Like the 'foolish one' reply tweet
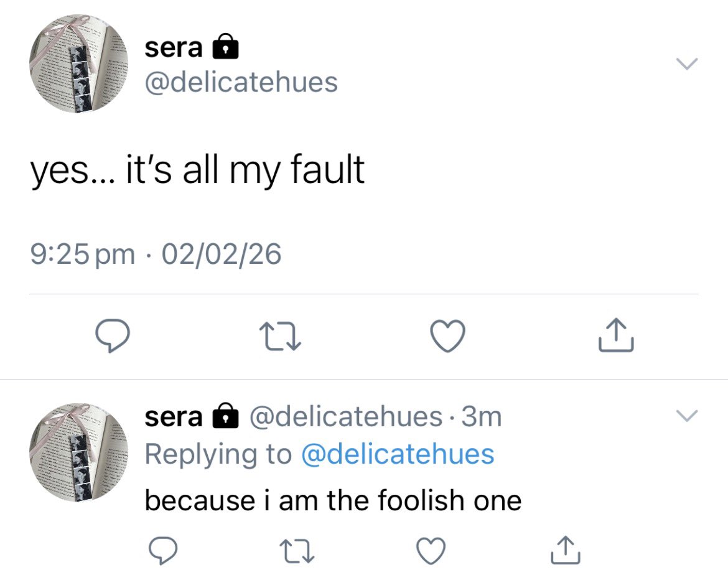The height and width of the screenshot is (580, 728). click(x=431, y=550)
